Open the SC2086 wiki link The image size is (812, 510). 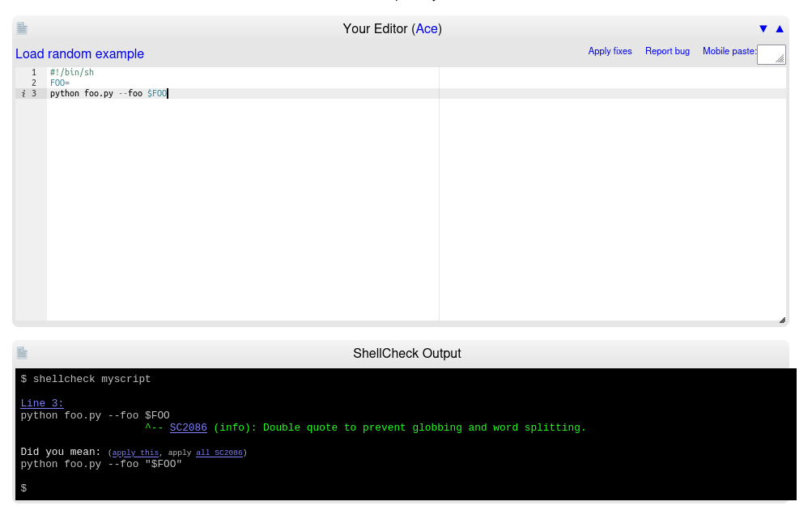point(188,427)
